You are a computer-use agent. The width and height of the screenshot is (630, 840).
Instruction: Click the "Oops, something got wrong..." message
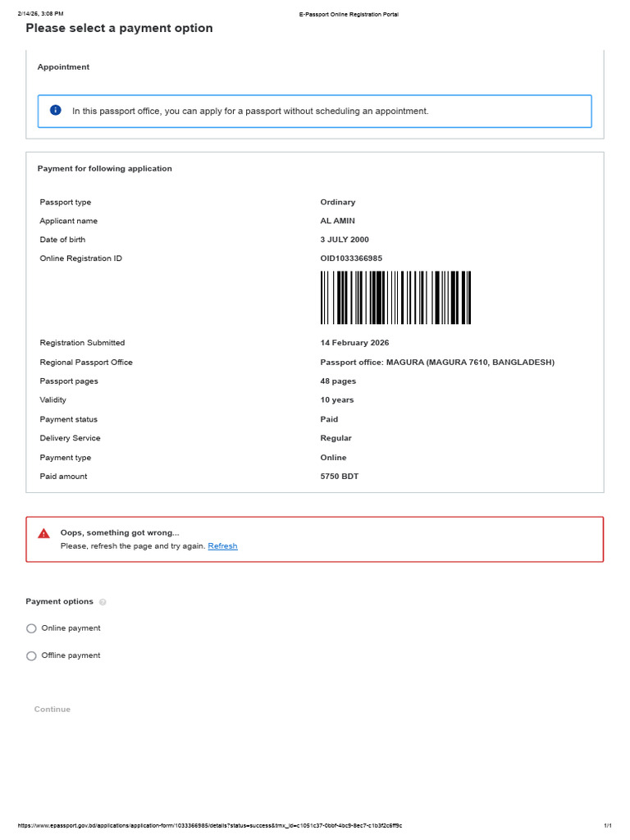120,533
